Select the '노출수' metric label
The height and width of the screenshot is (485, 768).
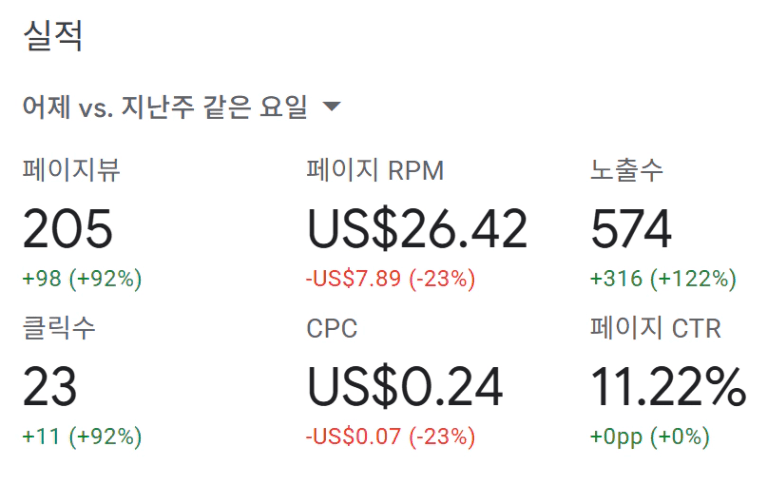coord(626,171)
